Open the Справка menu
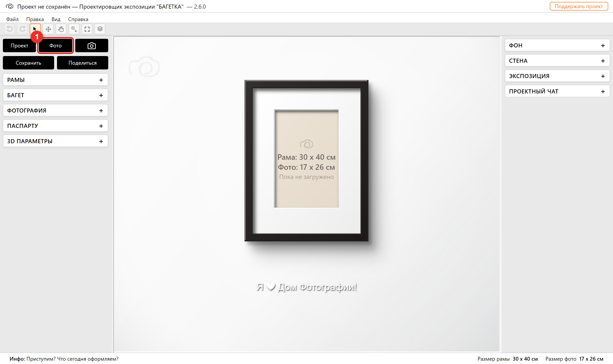613x364 pixels. [78, 19]
